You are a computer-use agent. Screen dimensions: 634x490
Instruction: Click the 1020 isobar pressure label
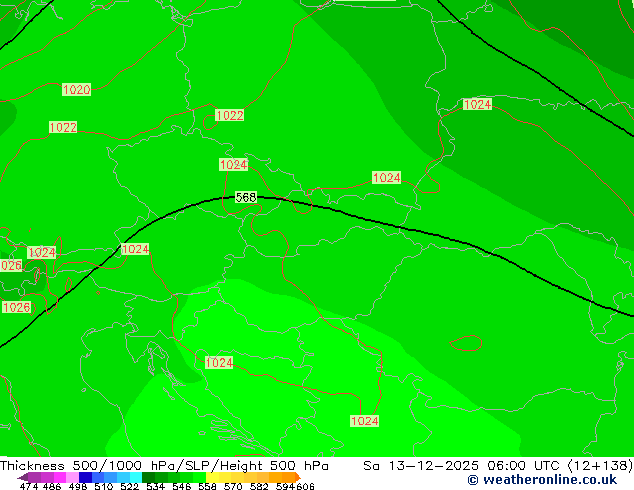[x=76, y=89]
